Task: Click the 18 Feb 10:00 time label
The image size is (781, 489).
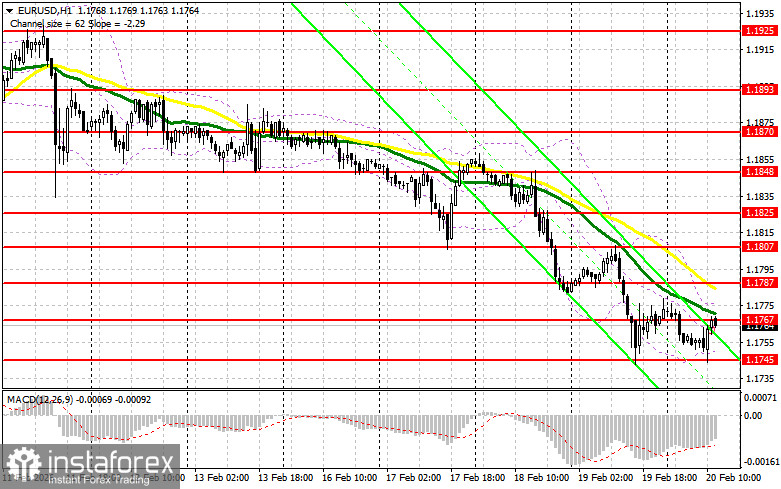Action: [541, 478]
